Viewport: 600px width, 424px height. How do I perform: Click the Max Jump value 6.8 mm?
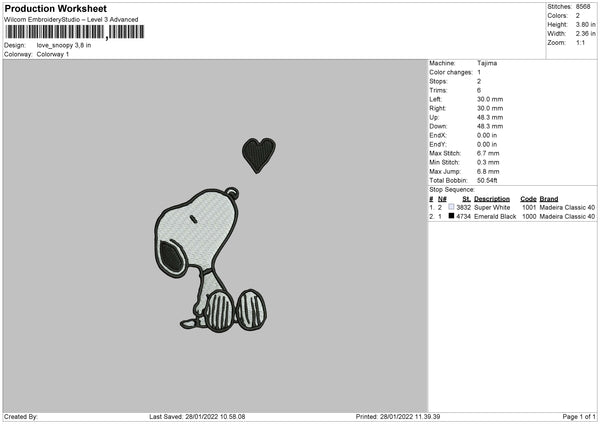[x=488, y=172]
